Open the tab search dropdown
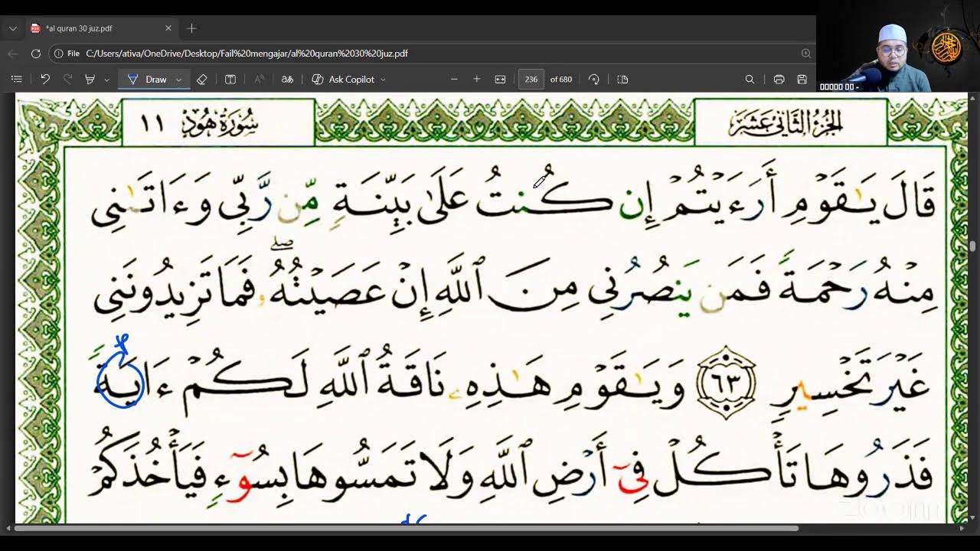 (x=12, y=28)
